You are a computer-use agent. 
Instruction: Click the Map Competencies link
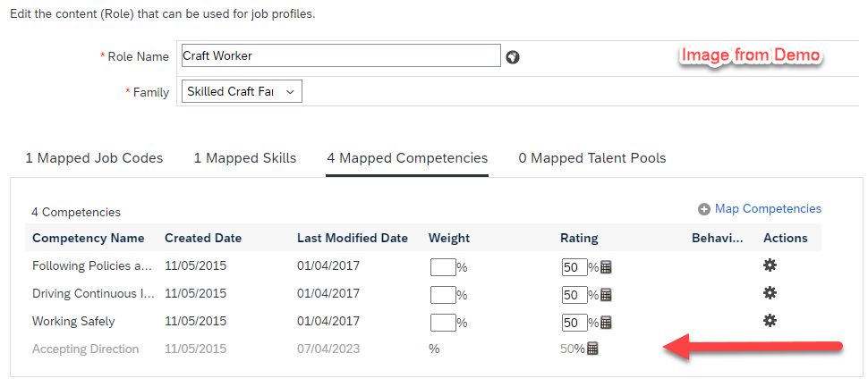[x=769, y=208]
